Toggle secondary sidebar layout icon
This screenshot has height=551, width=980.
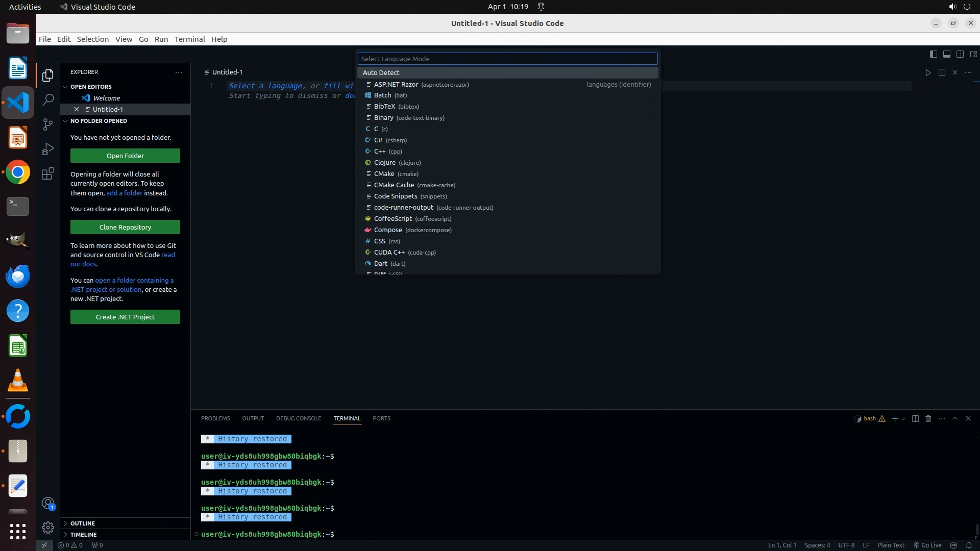[x=960, y=54]
